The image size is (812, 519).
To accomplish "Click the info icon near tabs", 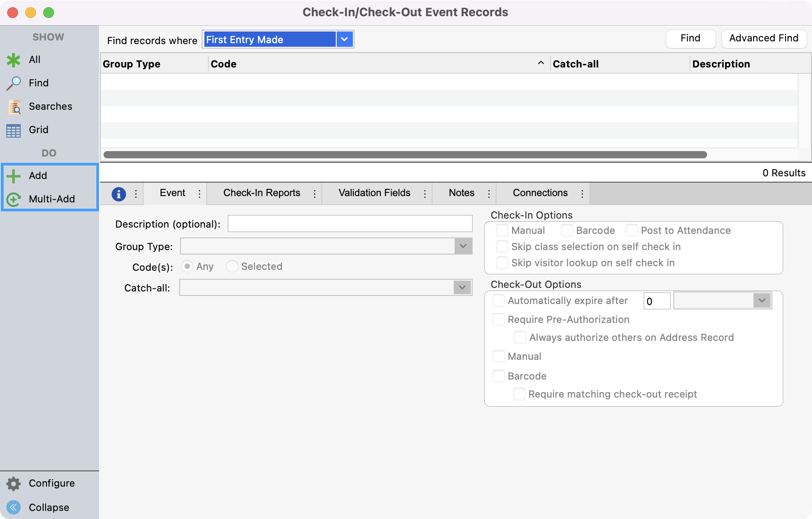I will (x=119, y=193).
